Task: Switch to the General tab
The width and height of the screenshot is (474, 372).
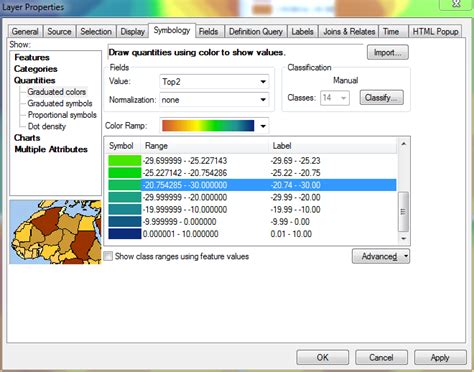Action: (x=25, y=32)
